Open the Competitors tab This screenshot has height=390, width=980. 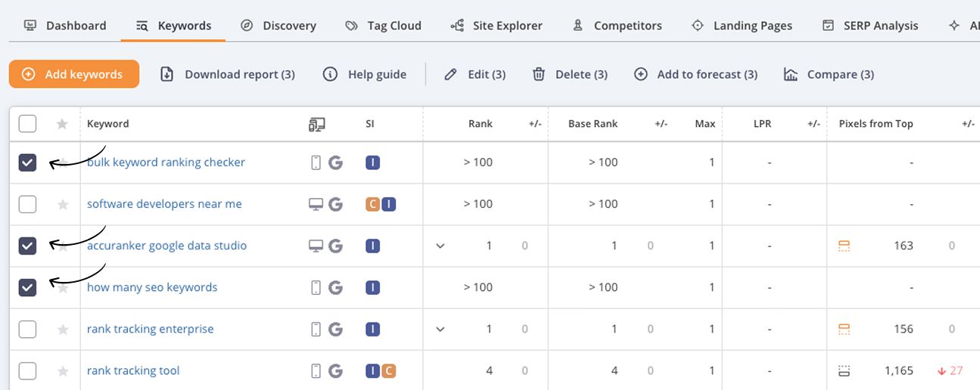(x=617, y=25)
